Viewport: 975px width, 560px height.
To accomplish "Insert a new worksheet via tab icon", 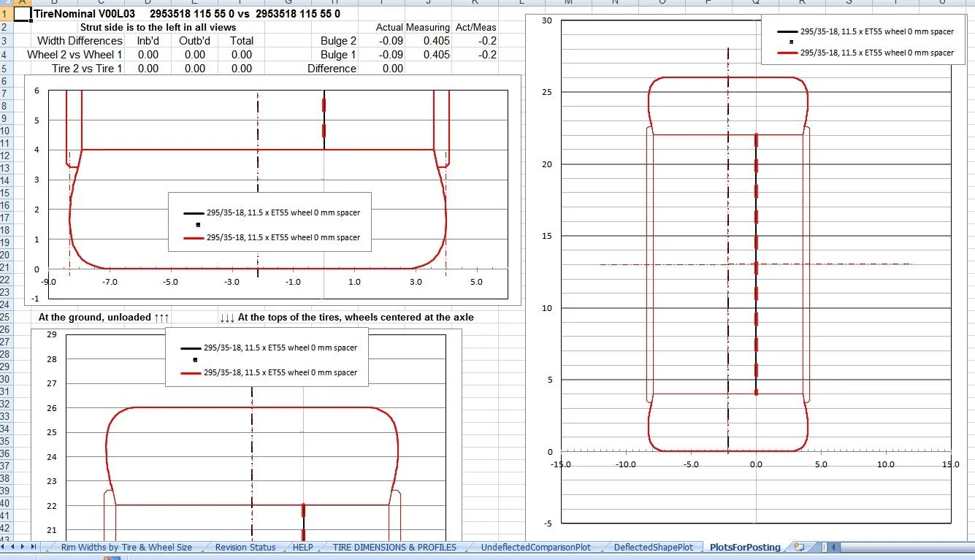I will [x=799, y=547].
